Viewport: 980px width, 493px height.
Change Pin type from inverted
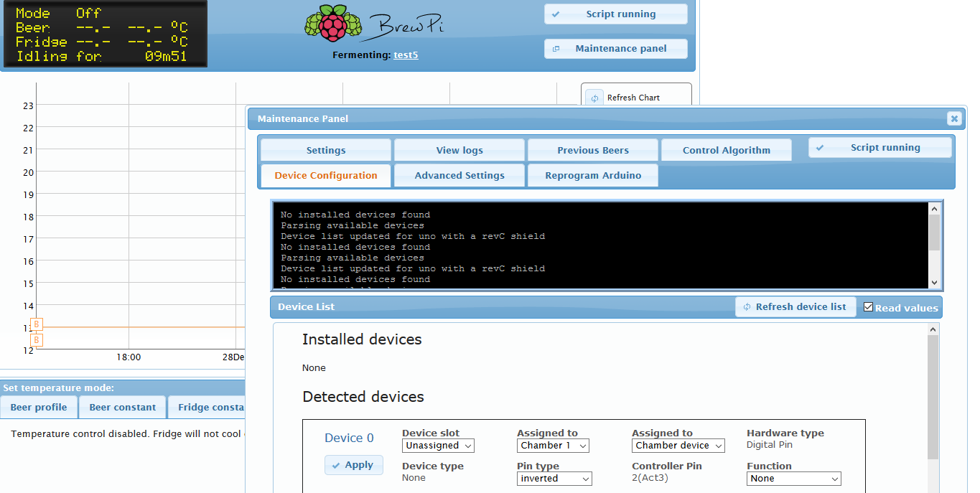click(554, 479)
